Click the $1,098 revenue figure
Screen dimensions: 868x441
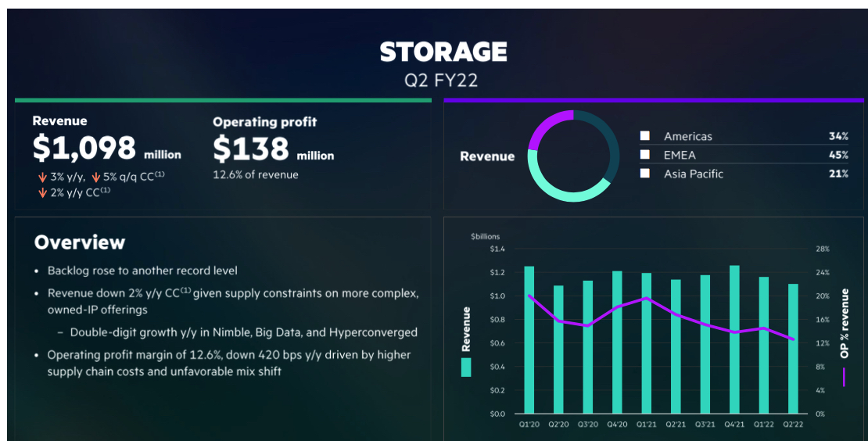point(84,149)
